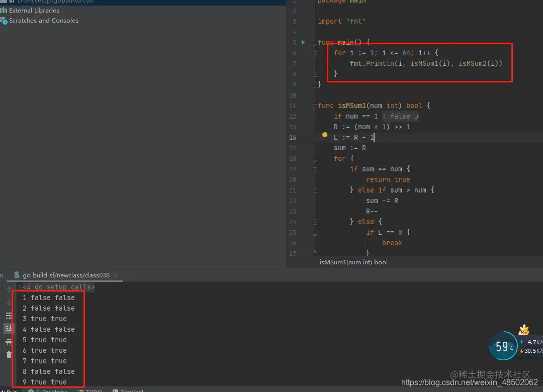
Task: Select External Libraries in the project tree
Action: (34, 11)
